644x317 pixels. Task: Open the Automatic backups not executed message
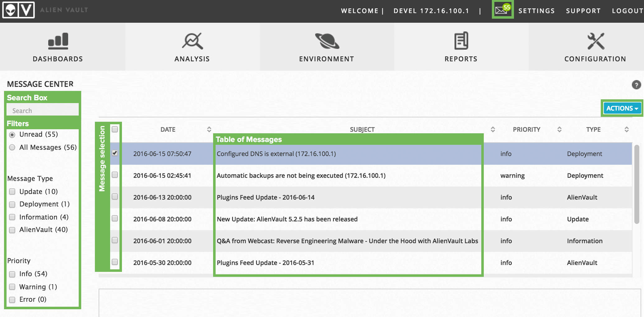pyautogui.click(x=301, y=176)
